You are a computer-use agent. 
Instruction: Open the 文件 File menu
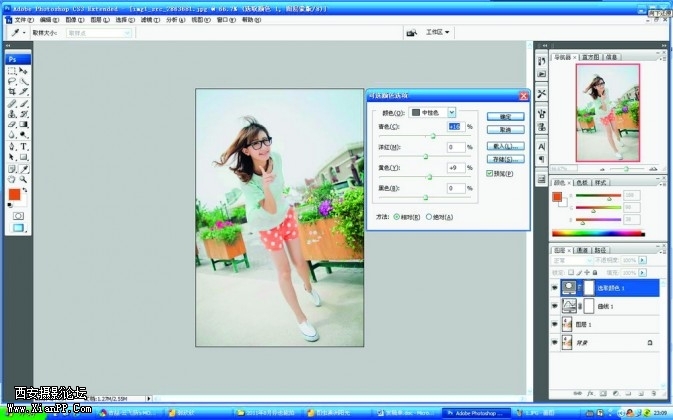coord(24,20)
